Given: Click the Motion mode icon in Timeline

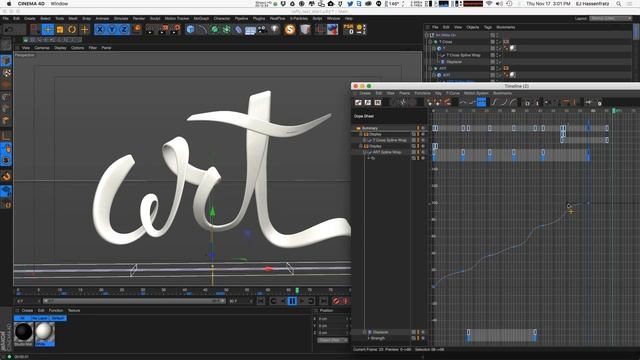Looking at the screenshot, I should click(x=378, y=102).
